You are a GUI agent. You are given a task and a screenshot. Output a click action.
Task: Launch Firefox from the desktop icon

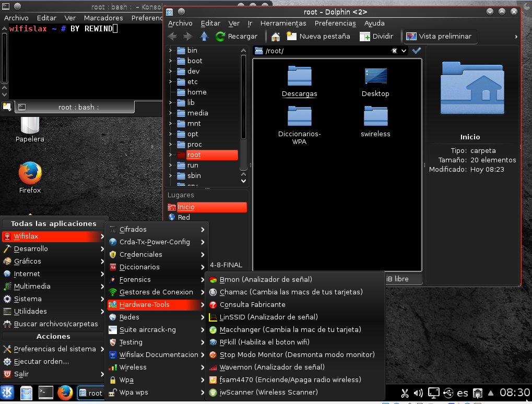tap(30, 177)
